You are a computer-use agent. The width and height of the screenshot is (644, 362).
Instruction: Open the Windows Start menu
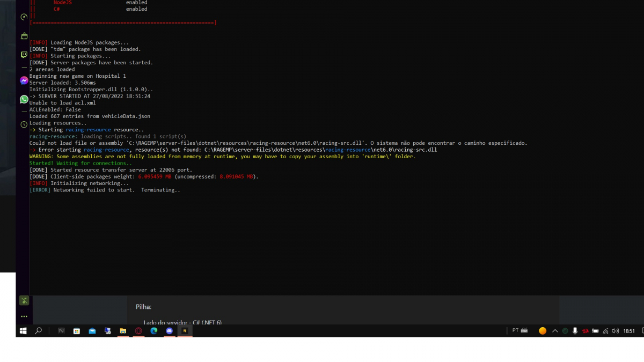click(x=23, y=331)
